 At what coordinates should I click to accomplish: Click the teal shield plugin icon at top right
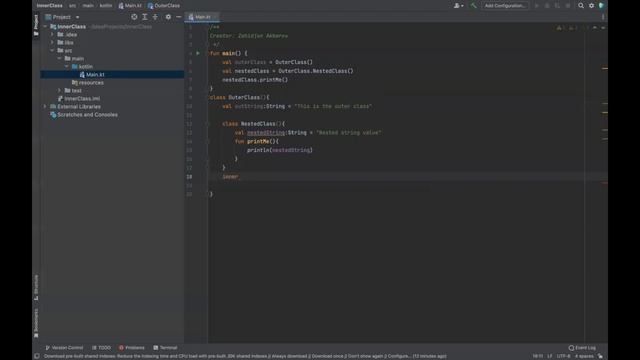601,6
